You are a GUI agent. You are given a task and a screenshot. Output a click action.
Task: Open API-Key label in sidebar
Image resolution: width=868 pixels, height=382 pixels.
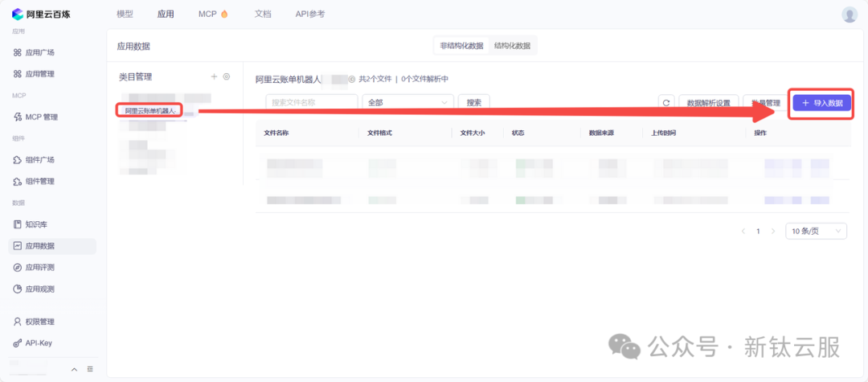click(39, 343)
